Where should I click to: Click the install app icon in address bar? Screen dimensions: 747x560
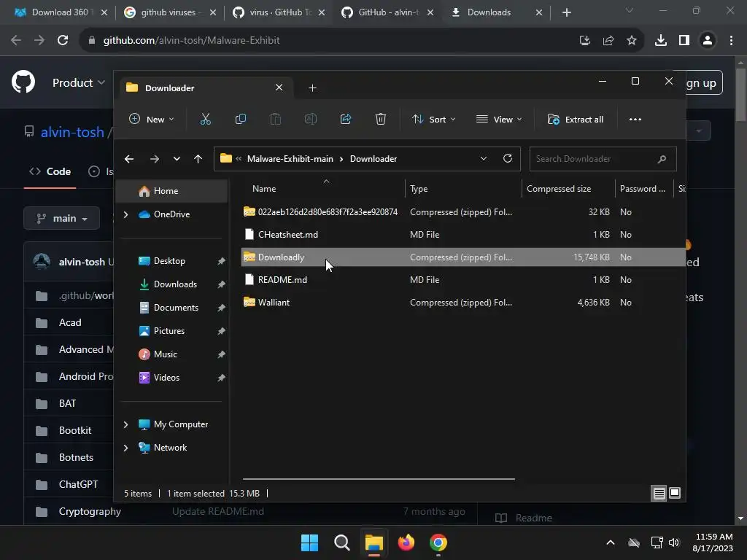point(585,41)
